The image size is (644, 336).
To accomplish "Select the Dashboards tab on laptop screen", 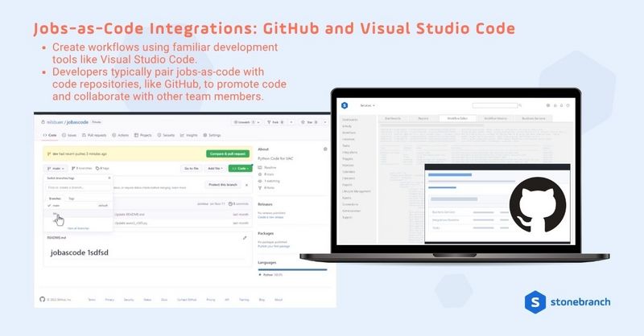I will [x=393, y=118].
